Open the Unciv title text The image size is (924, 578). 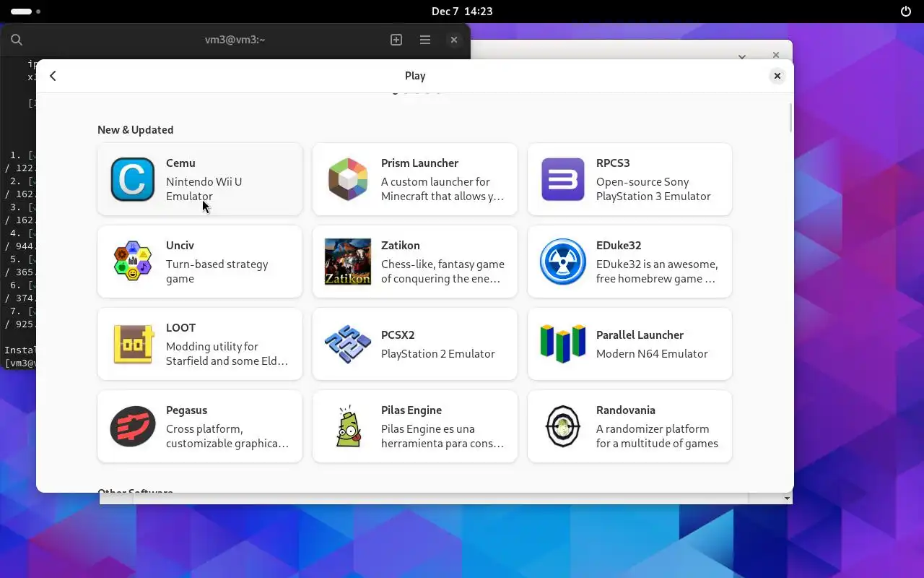click(x=180, y=246)
